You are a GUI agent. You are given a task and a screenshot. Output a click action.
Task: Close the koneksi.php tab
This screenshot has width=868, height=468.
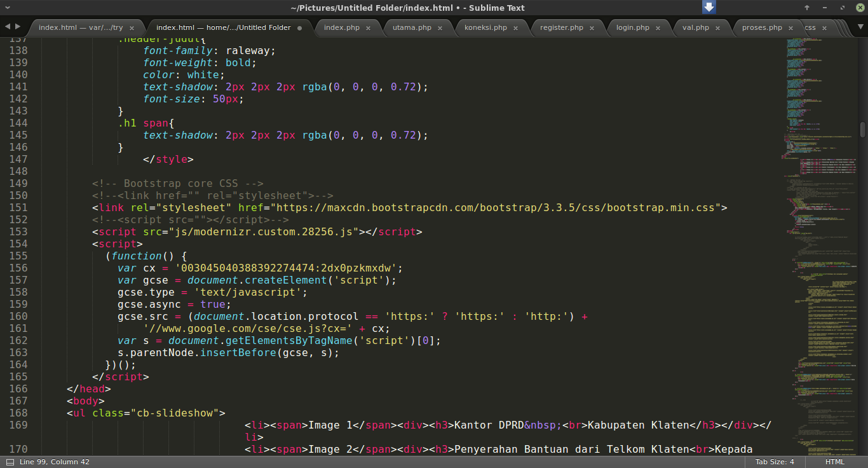[515, 28]
